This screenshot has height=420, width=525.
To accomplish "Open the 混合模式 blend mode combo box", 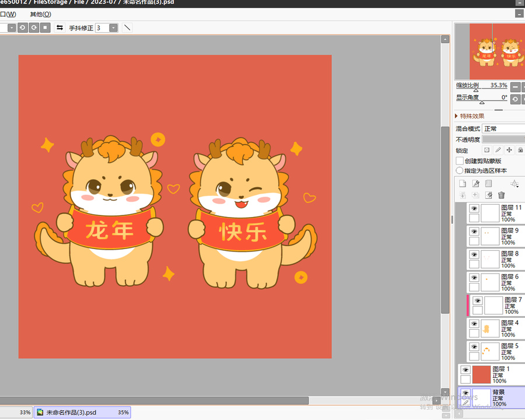I will [x=503, y=128].
